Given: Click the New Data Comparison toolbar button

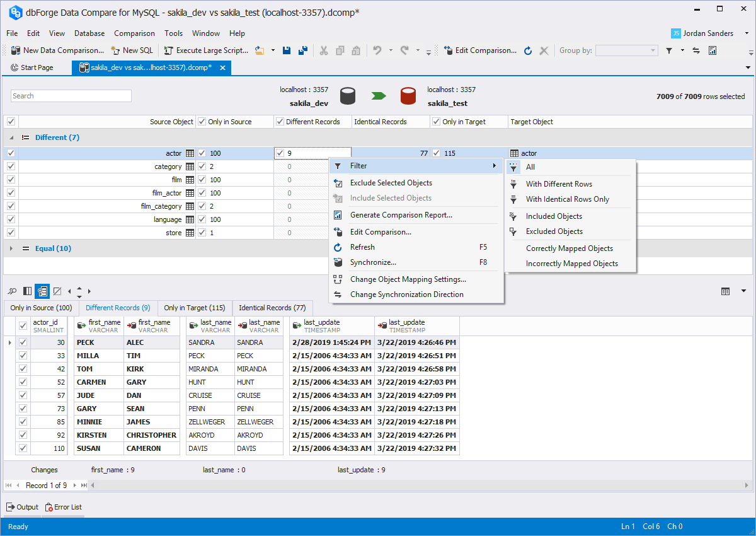Looking at the screenshot, I should pos(58,50).
